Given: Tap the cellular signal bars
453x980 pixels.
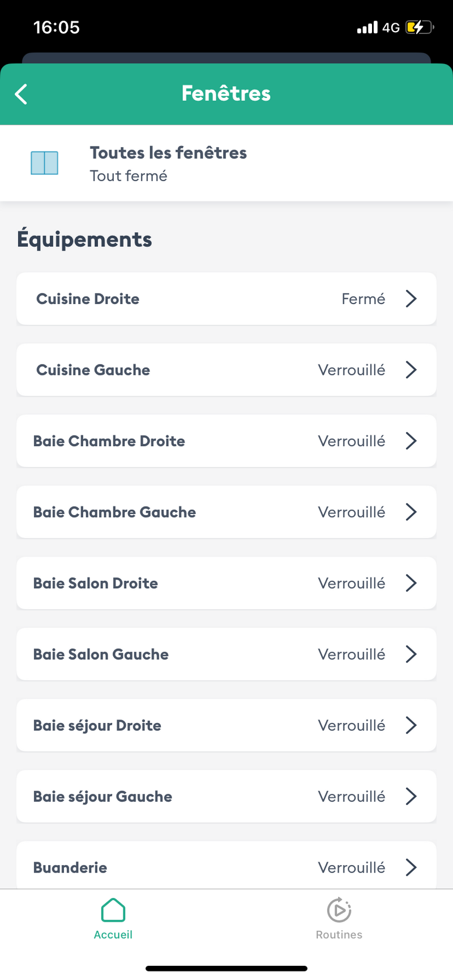Looking at the screenshot, I should pos(367,27).
